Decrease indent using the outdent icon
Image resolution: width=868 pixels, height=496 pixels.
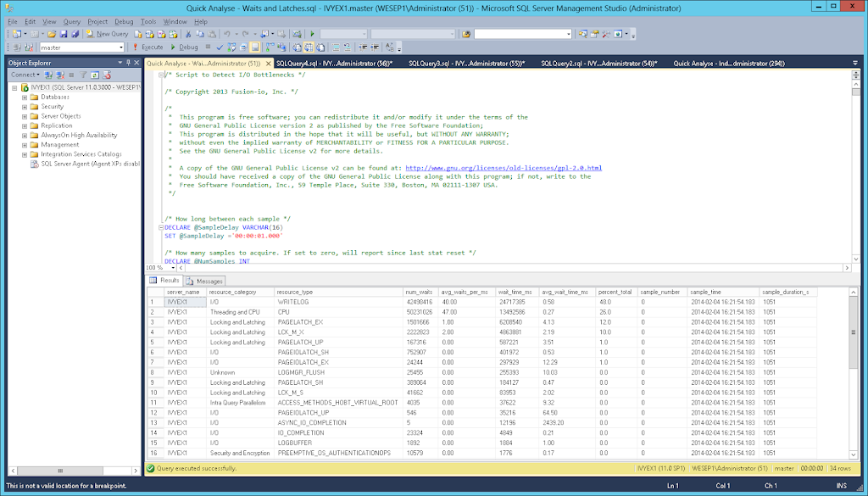pos(363,47)
